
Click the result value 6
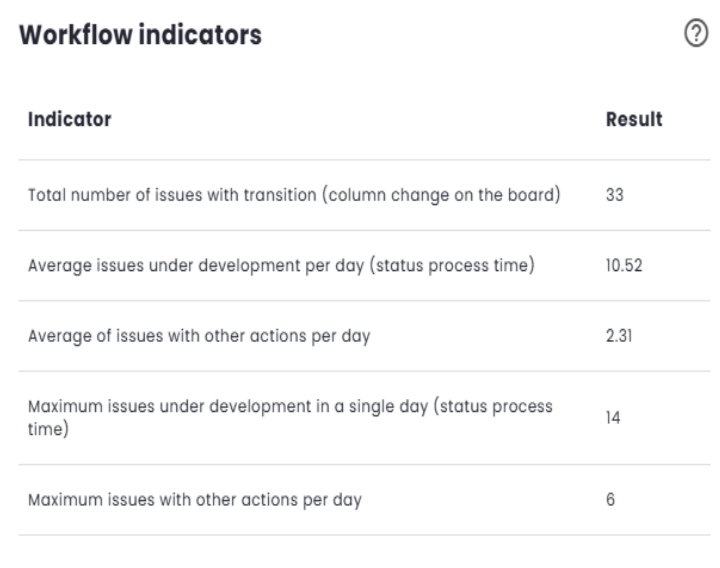pos(610,499)
